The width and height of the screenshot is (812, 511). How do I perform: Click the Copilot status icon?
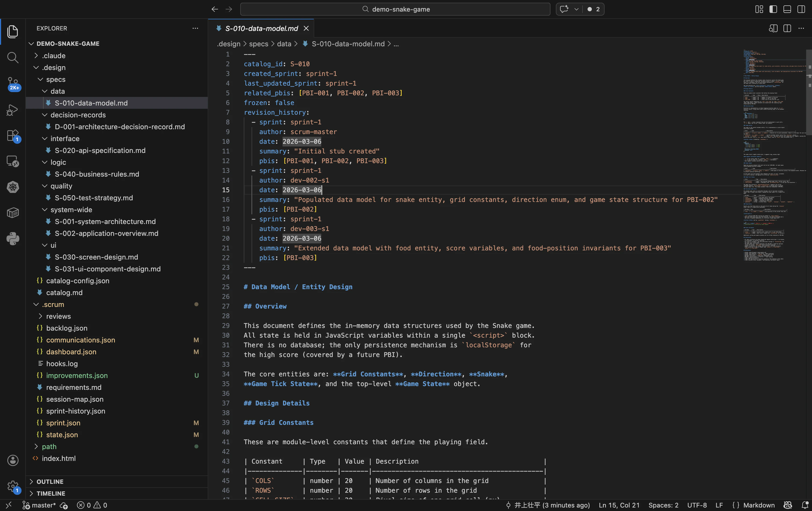[x=788, y=505]
